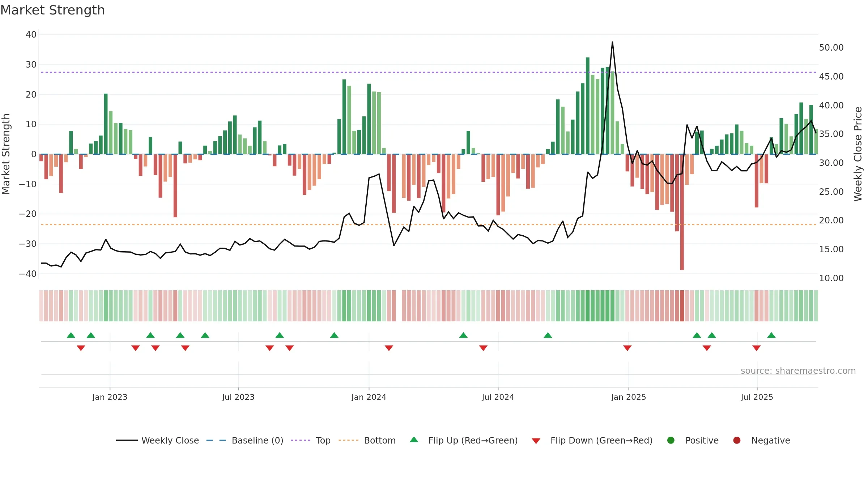This screenshot has height=488, width=868.
Task: Click the earliest flip-up marker on the timeline
Action: click(x=71, y=335)
